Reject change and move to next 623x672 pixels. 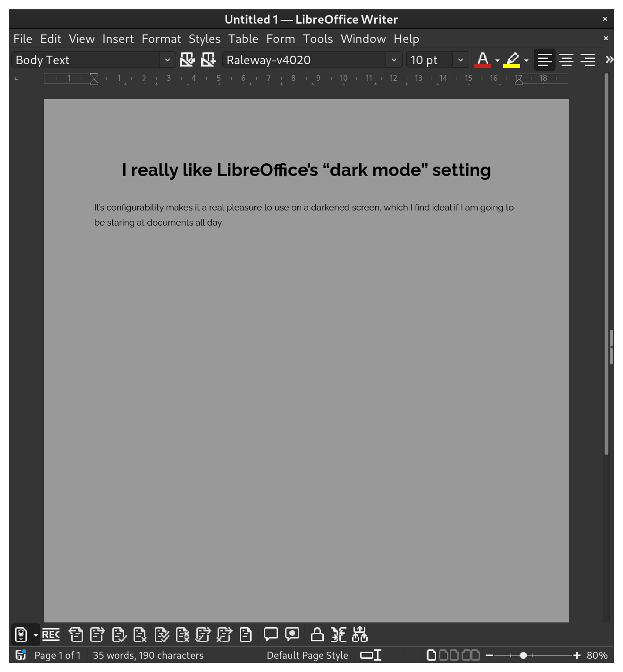[x=225, y=635]
